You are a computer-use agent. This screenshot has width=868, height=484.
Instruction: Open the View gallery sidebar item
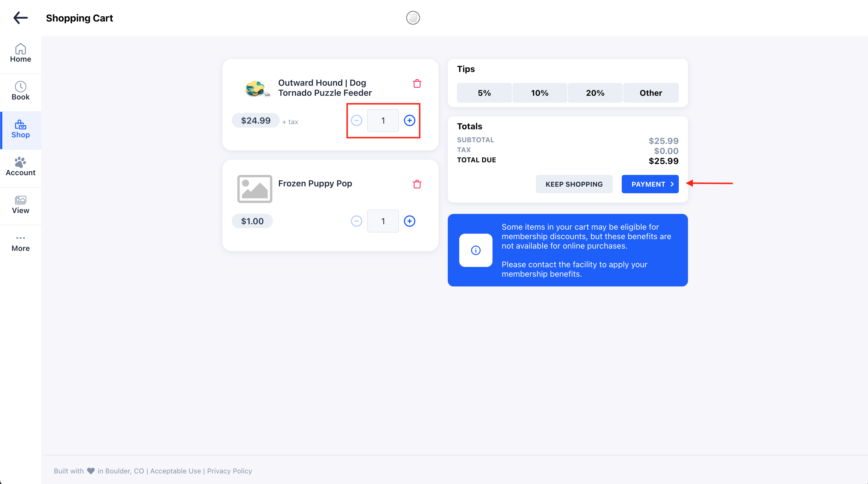(21, 205)
